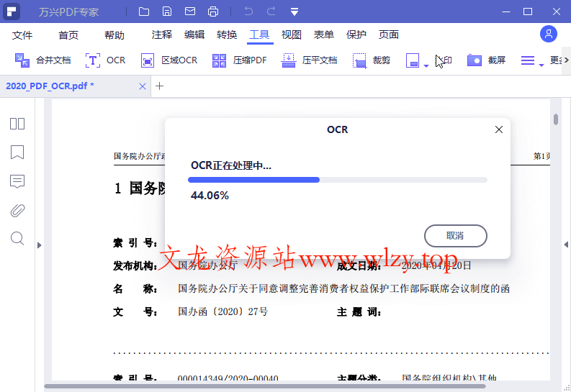This screenshot has height=392, width=571.
Task: Go to the Home tab (首页)
Action: [x=68, y=35]
